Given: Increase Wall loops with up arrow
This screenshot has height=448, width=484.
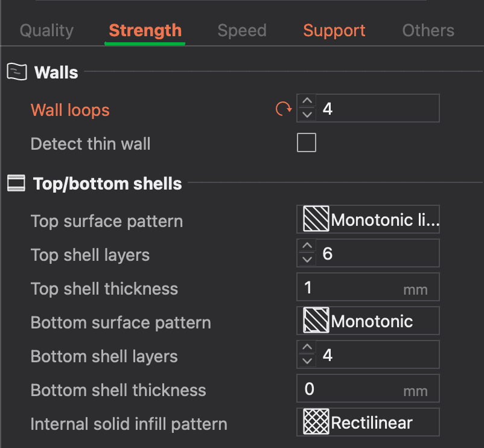Looking at the screenshot, I should [x=307, y=103].
